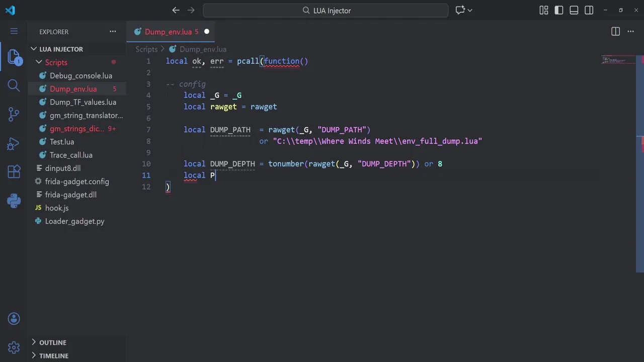Open the editor More Actions menu
This screenshot has height=362, width=644.
pos(630,31)
